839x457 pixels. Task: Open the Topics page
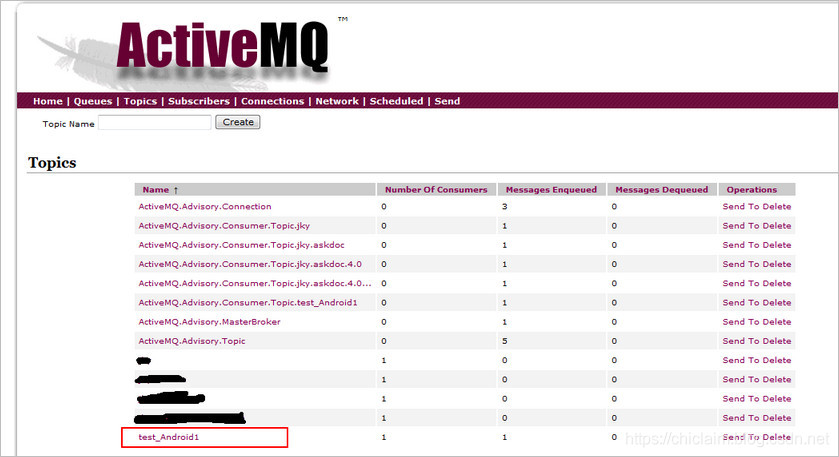140,101
